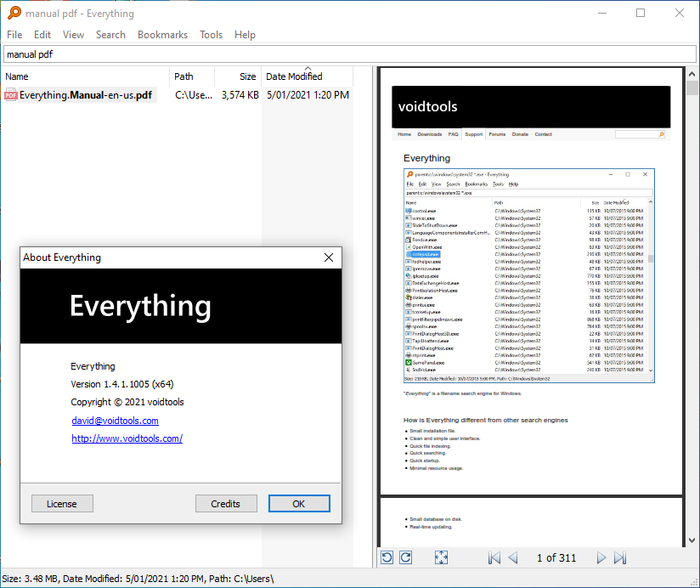Open the Edit menu
The image size is (700, 588).
pyautogui.click(x=42, y=35)
